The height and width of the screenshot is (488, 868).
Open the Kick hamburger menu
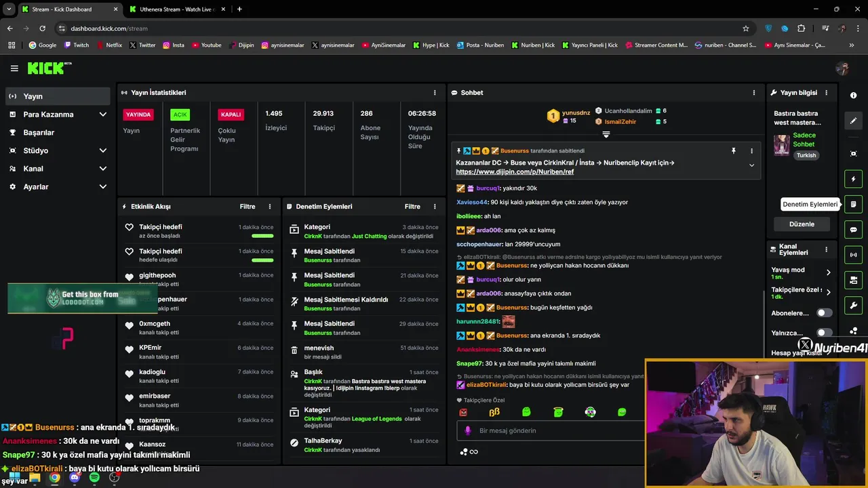click(14, 68)
